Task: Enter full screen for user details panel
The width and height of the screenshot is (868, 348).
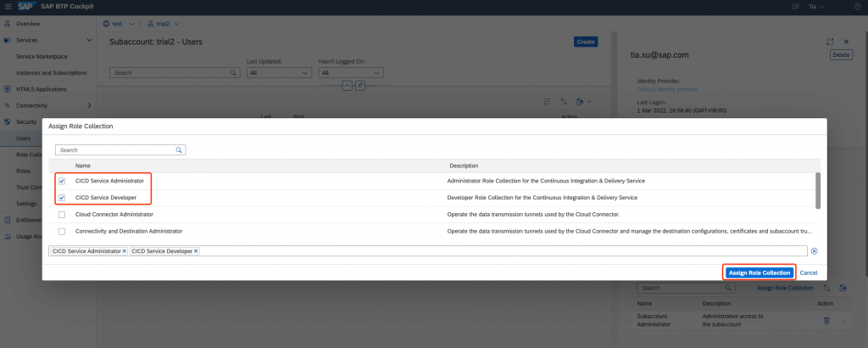Action: pyautogui.click(x=829, y=42)
